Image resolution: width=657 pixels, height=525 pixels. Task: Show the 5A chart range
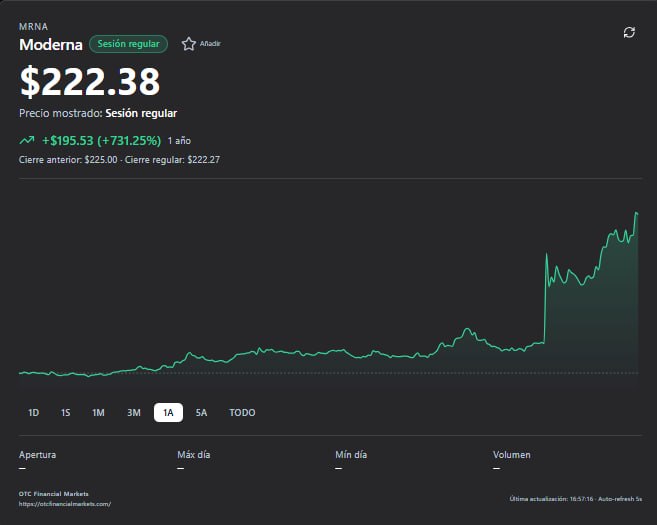pyautogui.click(x=201, y=413)
